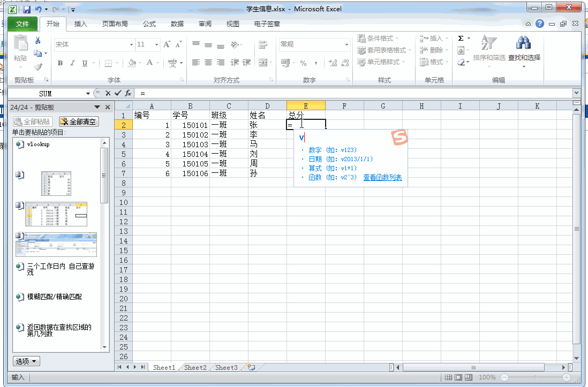Click the formula bar input field
This screenshot has width=588, height=387.
pos(352,93)
